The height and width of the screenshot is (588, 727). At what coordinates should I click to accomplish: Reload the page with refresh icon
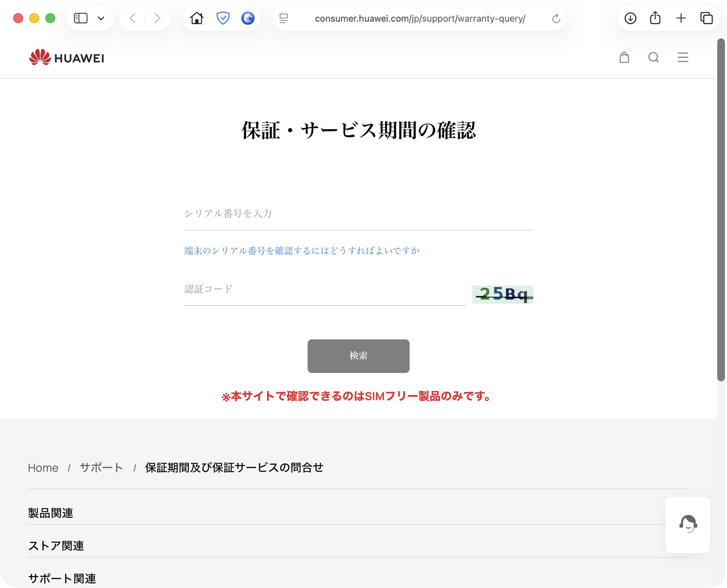(555, 19)
